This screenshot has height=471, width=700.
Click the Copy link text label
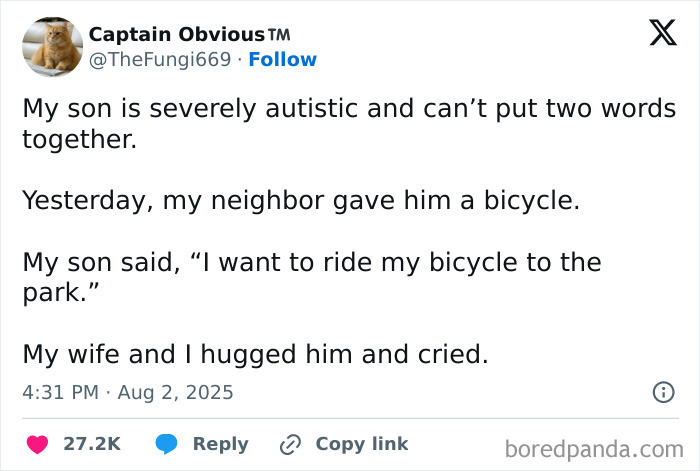tap(362, 444)
